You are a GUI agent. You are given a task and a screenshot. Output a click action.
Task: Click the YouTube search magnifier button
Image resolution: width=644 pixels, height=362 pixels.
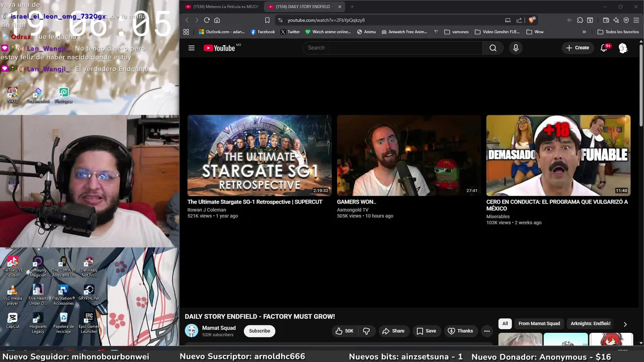click(x=493, y=48)
